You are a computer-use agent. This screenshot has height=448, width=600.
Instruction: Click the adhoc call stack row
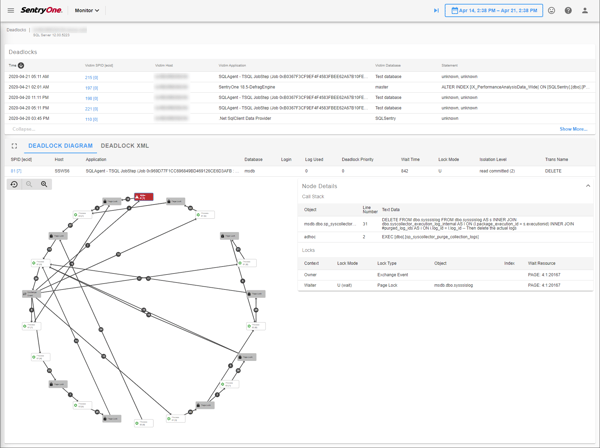[x=446, y=237]
